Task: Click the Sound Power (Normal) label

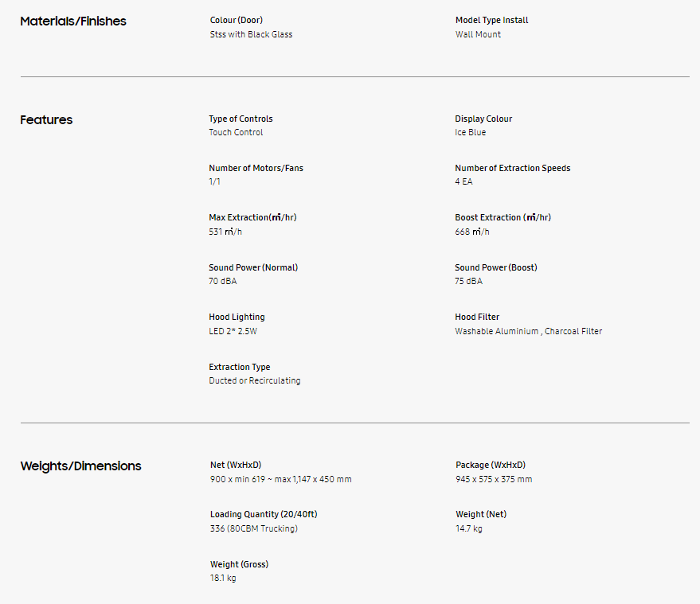Action: [x=253, y=267]
